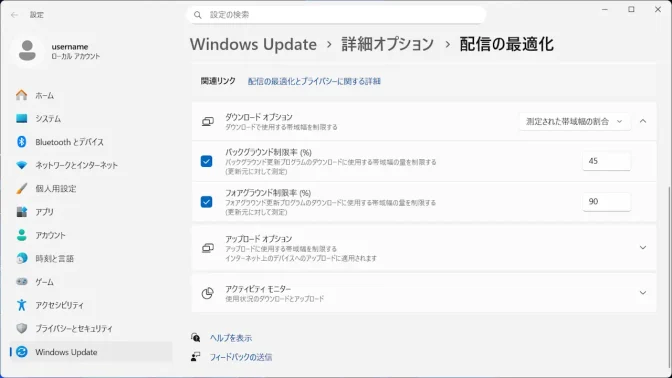Uncheck the フォアグラウンド制限率 checkbox
Screen dimensions: 672x378
(206, 202)
